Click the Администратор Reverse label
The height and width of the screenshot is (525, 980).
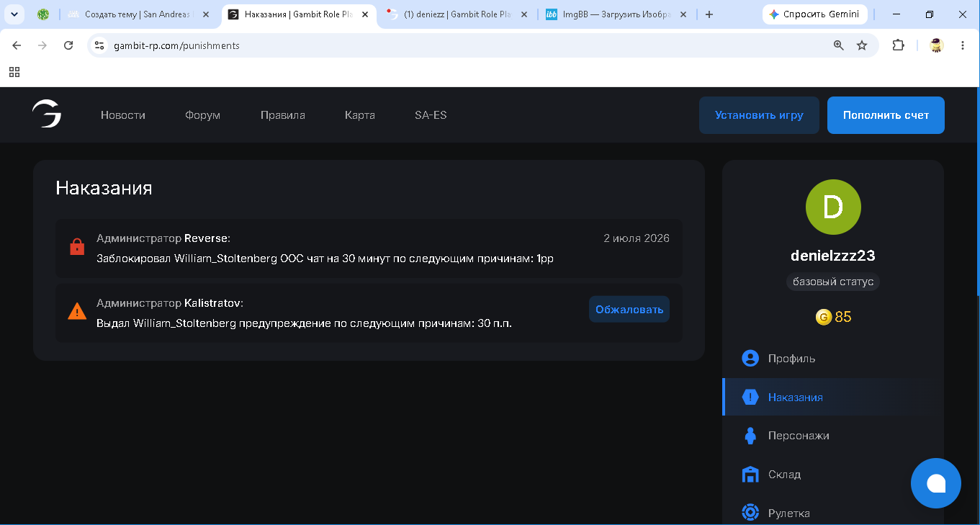tap(163, 238)
